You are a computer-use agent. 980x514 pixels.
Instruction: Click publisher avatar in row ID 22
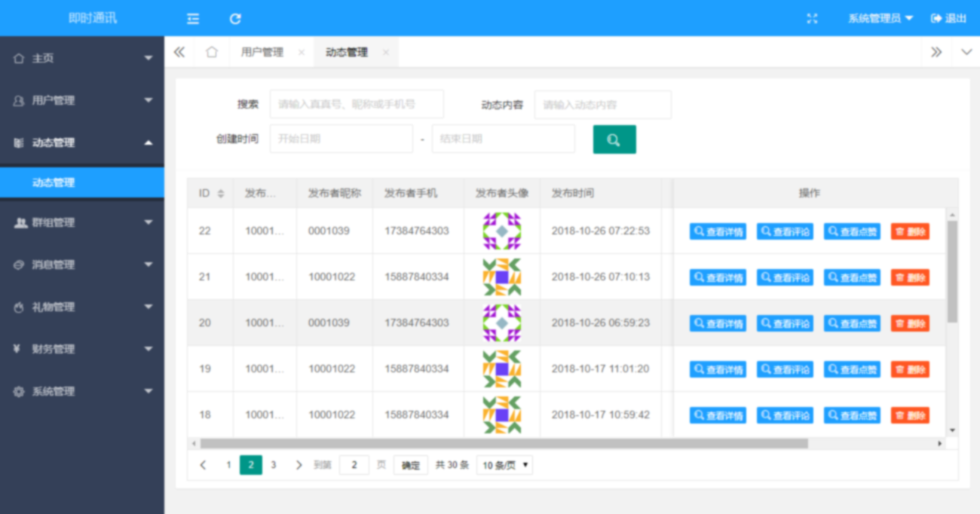point(502,231)
